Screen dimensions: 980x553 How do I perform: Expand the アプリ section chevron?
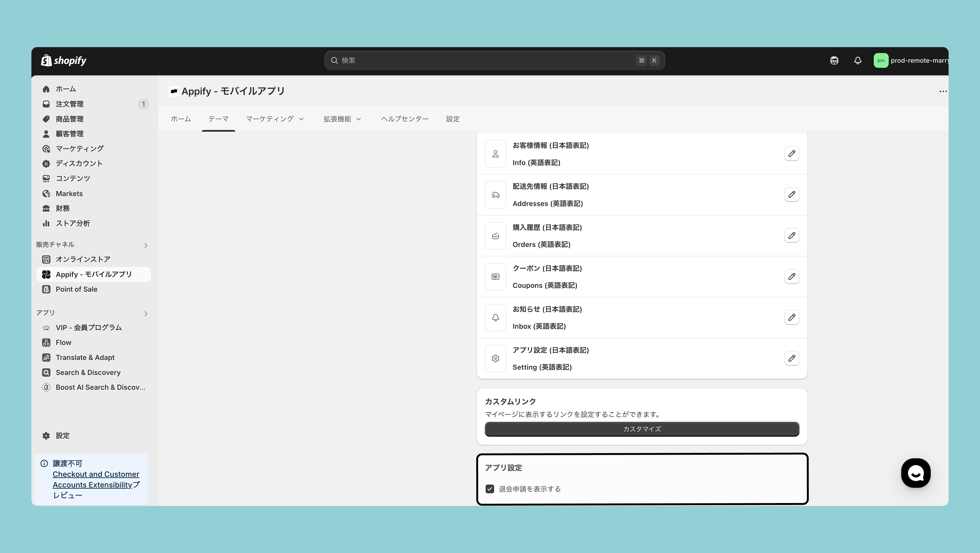[x=146, y=314]
